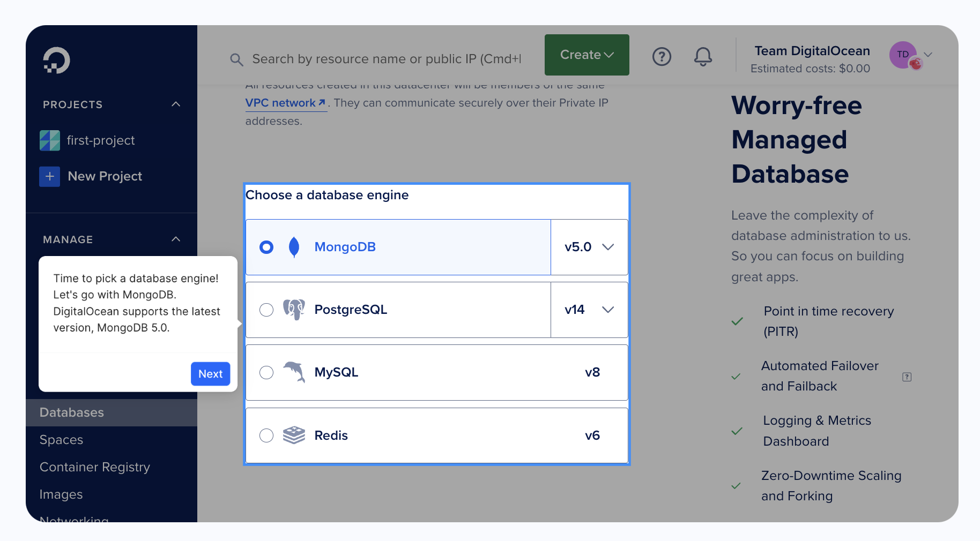Click the DigitalOcean logo icon
Image resolution: width=980 pixels, height=541 pixels.
pyautogui.click(x=57, y=60)
